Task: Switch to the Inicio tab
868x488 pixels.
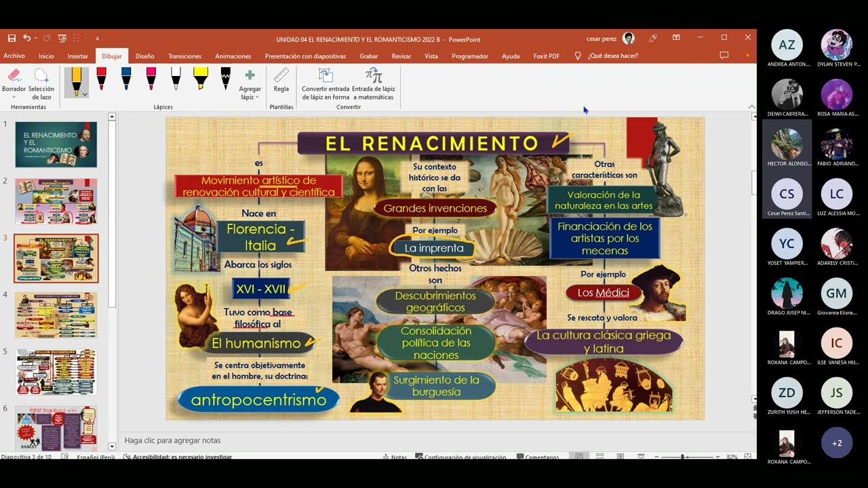Action: (x=46, y=56)
